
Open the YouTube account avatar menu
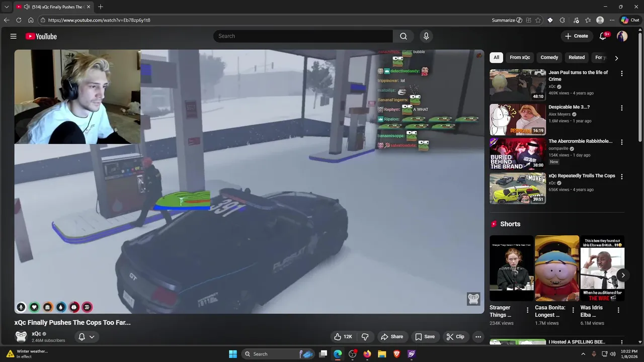pos(622,36)
